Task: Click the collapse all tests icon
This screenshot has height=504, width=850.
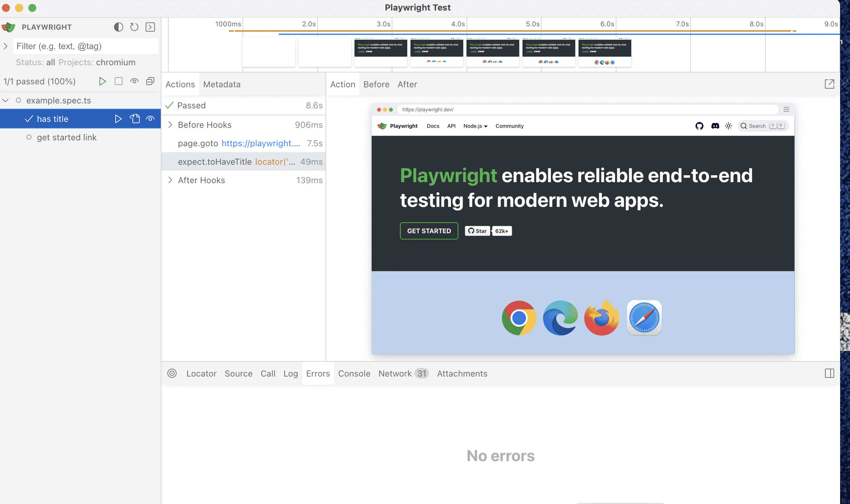Action: (150, 81)
